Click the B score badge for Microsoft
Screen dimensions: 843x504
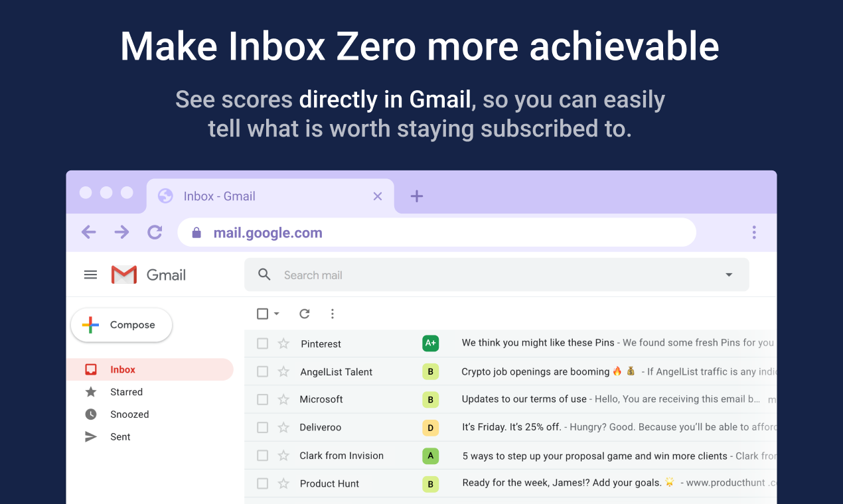pos(431,399)
